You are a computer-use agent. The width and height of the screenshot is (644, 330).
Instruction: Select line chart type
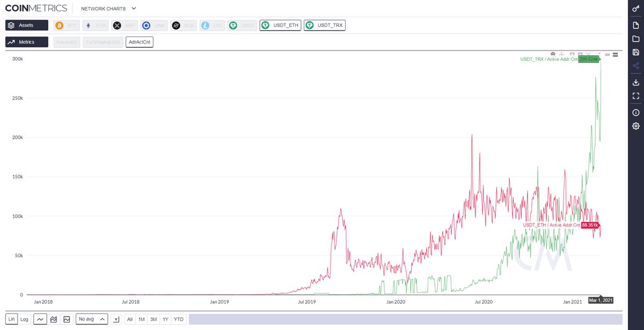tap(40, 319)
